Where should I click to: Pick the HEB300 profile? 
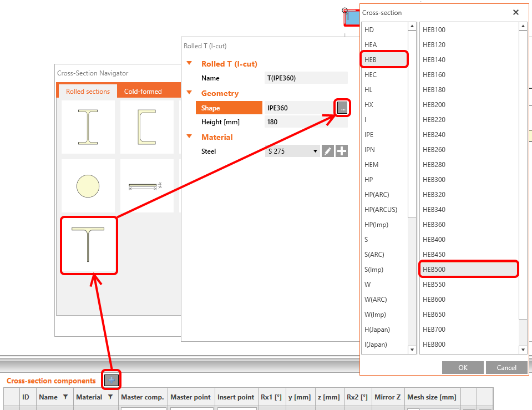coord(469,180)
